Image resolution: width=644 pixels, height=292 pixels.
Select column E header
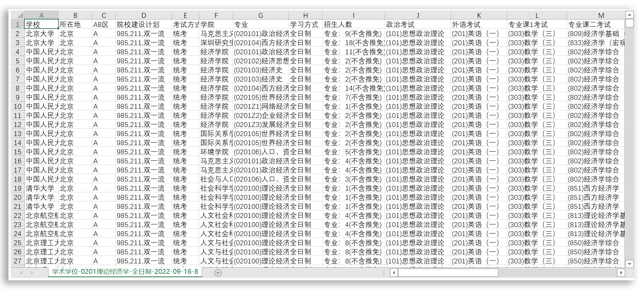(185, 15)
